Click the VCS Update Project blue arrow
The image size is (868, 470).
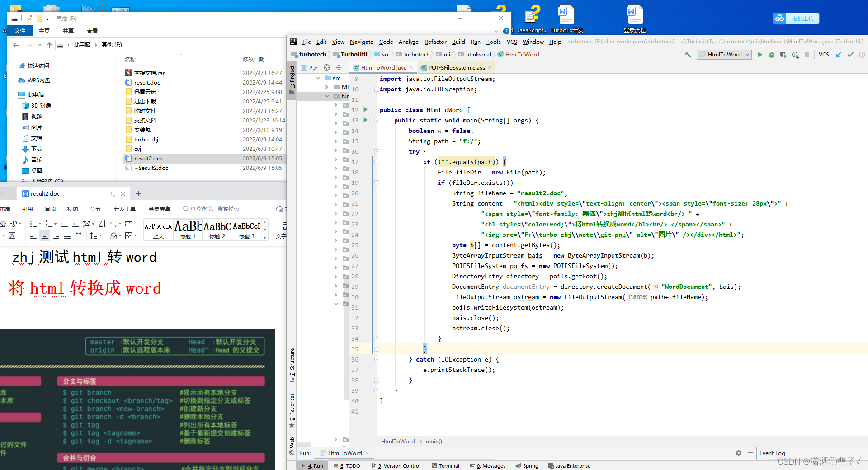point(839,55)
